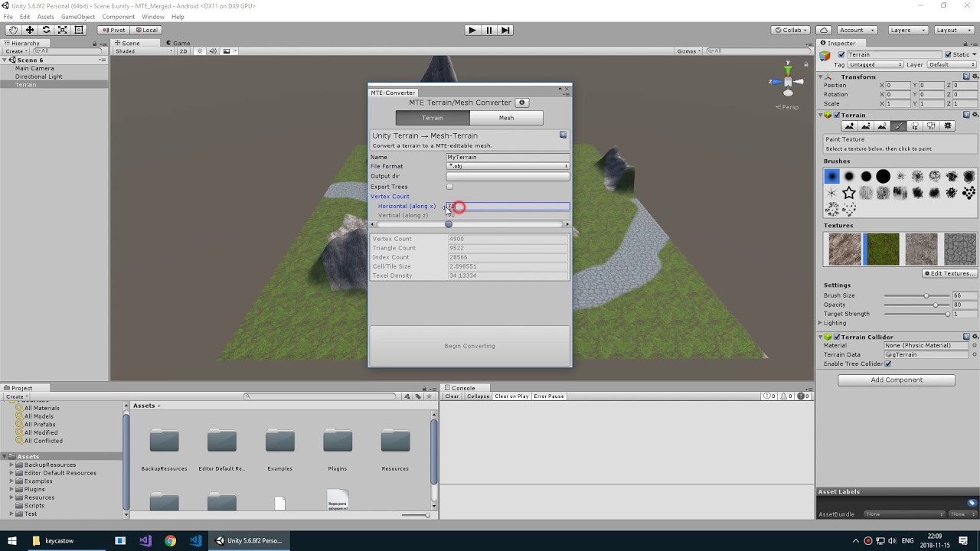The image size is (980, 551).
Task: Select the Rect transform tool
Action: click(79, 30)
